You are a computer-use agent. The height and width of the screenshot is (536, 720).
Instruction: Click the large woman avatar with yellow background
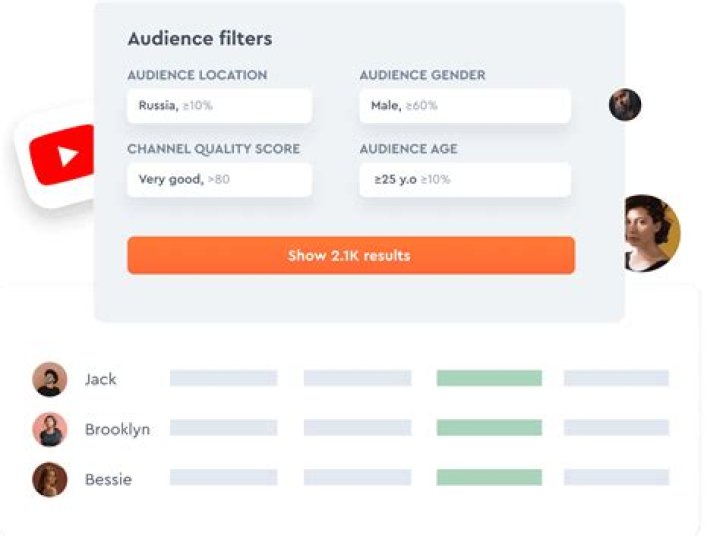point(648,232)
